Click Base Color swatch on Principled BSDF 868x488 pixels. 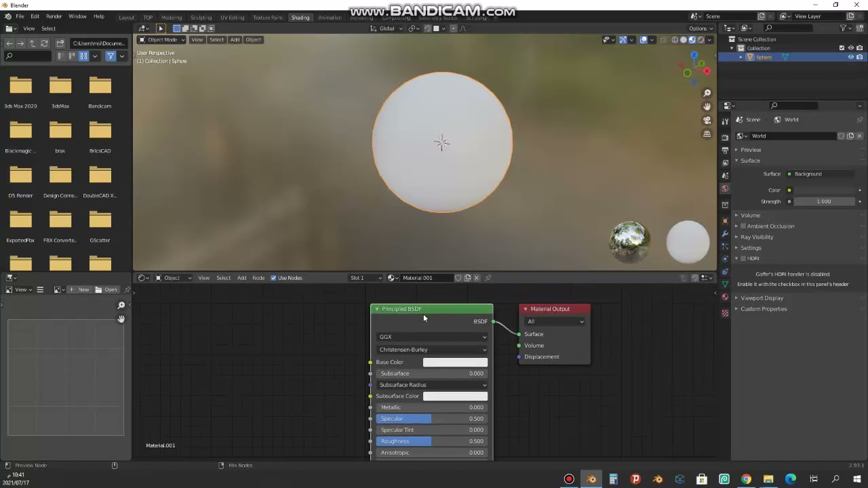(x=455, y=363)
